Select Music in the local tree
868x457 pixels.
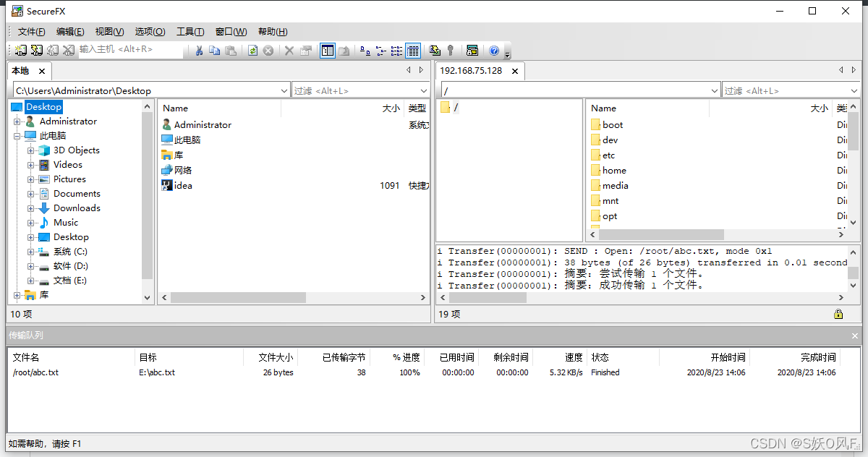(x=66, y=223)
